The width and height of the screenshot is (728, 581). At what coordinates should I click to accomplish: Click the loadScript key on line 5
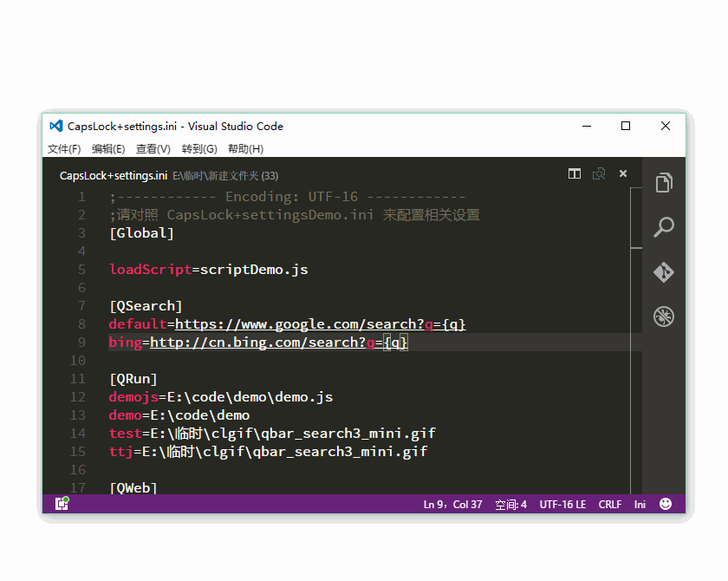(151, 270)
